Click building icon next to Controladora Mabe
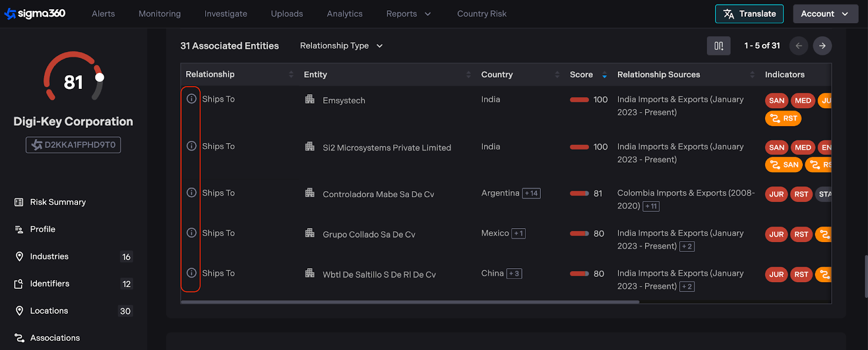Image resolution: width=868 pixels, height=350 pixels. click(x=310, y=193)
